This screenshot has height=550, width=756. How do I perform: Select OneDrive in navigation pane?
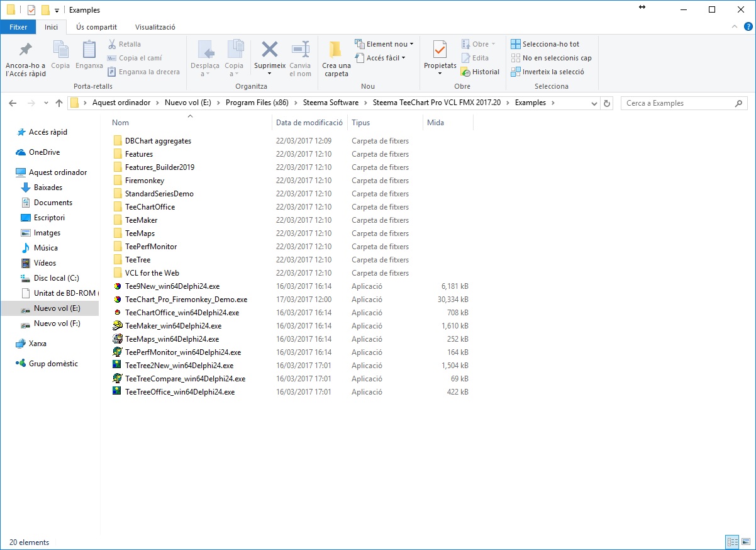click(x=44, y=152)
